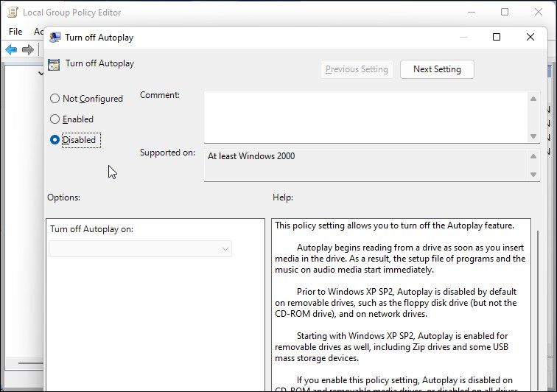Click the back arrow in Group Policy Editor toolbar
The width and height of the screenshot is (557, 392).
(11, 49)
